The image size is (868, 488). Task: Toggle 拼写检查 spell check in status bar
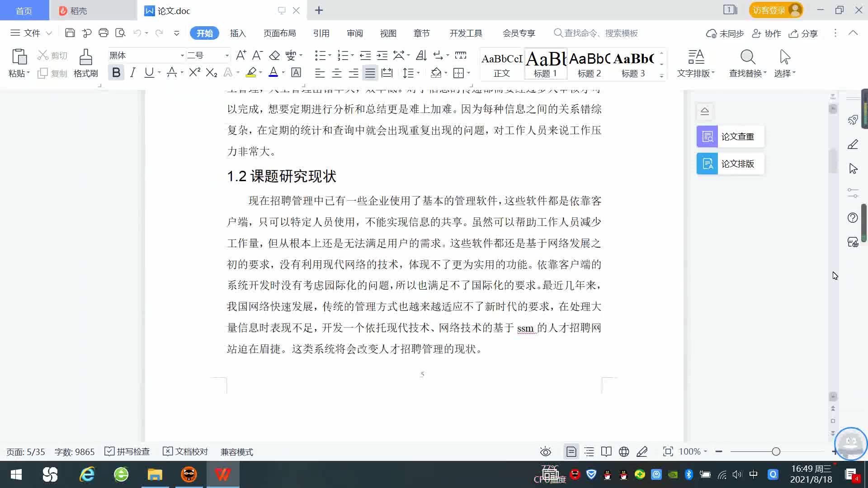click(127, 451)
